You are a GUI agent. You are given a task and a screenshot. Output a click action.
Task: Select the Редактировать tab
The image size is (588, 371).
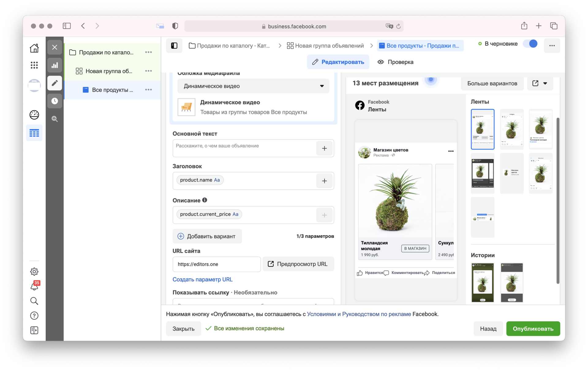(338, 62)
